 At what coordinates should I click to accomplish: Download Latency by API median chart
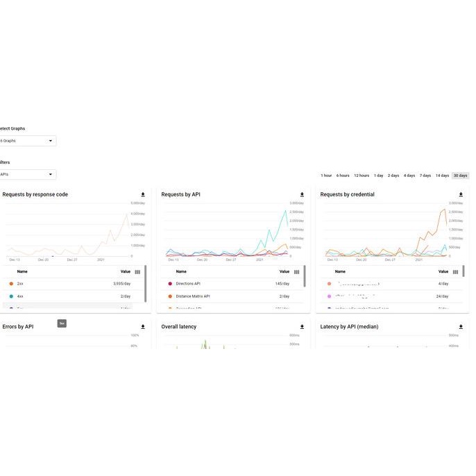pyautogui.click(x=461, y=327)
